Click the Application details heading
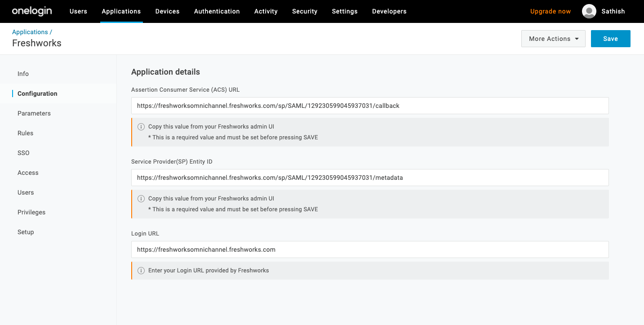The height and width of the screenshot is (325, 644). click(x=165, y=72)
